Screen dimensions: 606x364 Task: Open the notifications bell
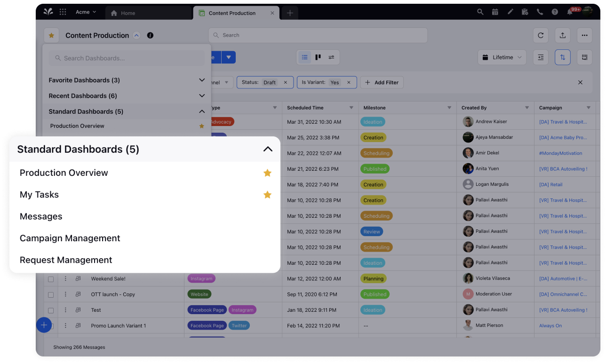pyautogui.click(x=569, y=12)
